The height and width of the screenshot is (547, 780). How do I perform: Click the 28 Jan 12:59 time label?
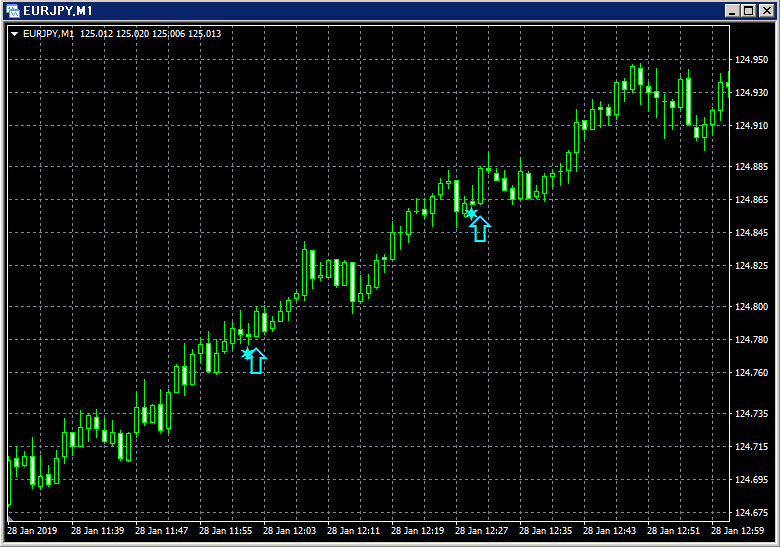tap(737, 531)
